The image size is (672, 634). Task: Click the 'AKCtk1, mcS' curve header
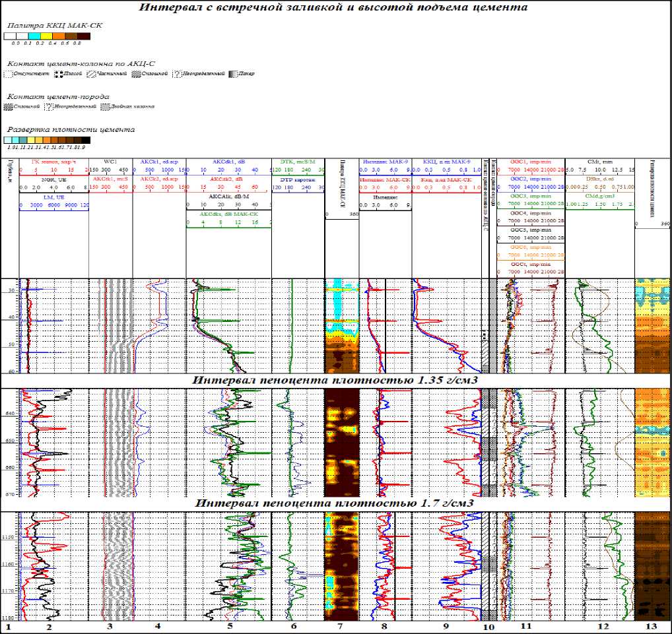(x=111, y=179)
